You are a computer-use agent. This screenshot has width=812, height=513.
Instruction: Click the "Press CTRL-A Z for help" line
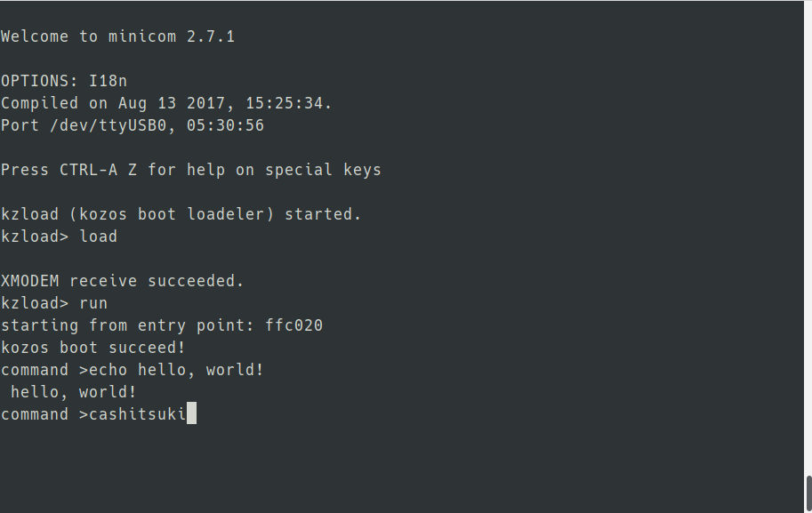tap(190, 170)
